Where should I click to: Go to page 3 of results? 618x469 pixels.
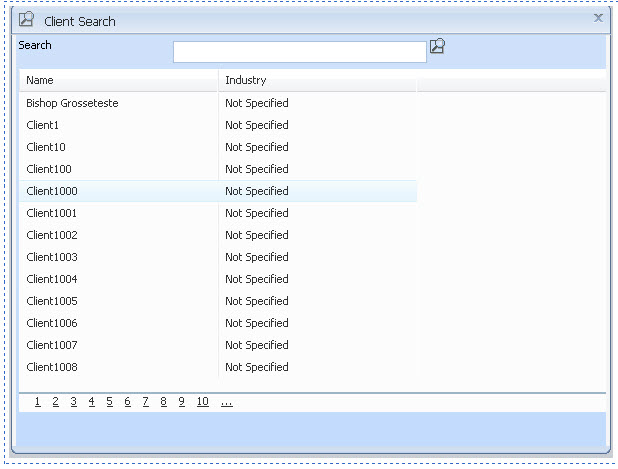pyautogui.click(x=74, y=402)
